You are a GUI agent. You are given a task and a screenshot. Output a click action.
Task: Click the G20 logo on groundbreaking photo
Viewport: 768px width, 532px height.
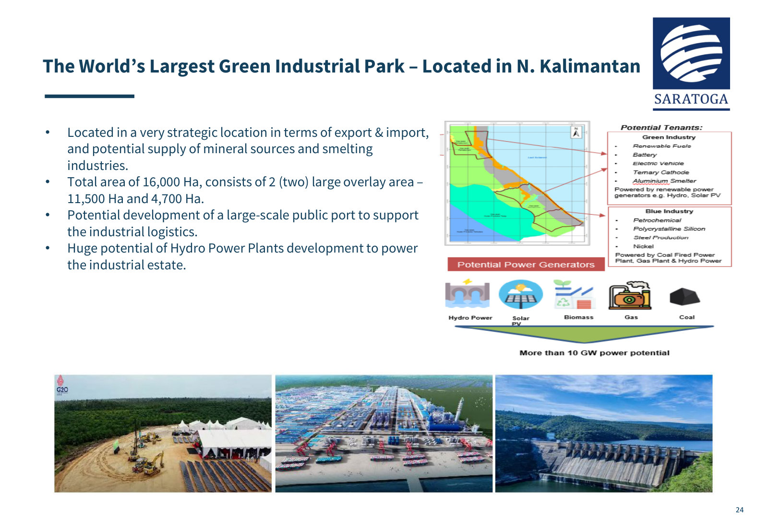62,386
